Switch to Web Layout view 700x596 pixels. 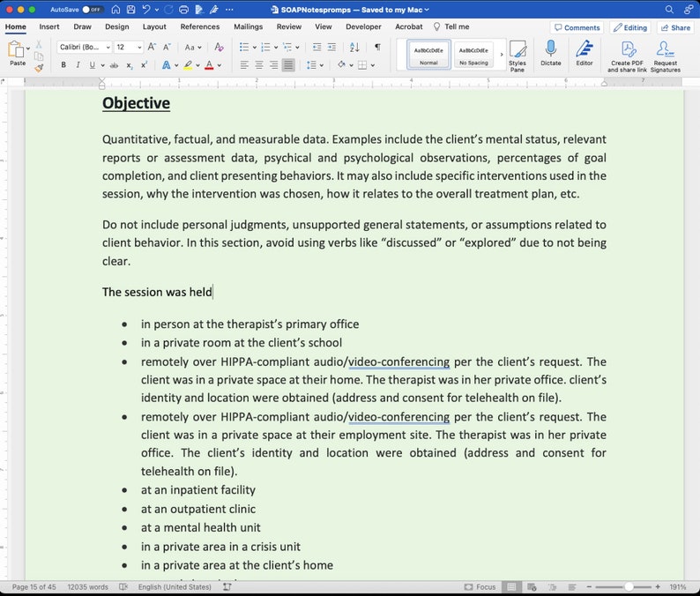(532, 587)
